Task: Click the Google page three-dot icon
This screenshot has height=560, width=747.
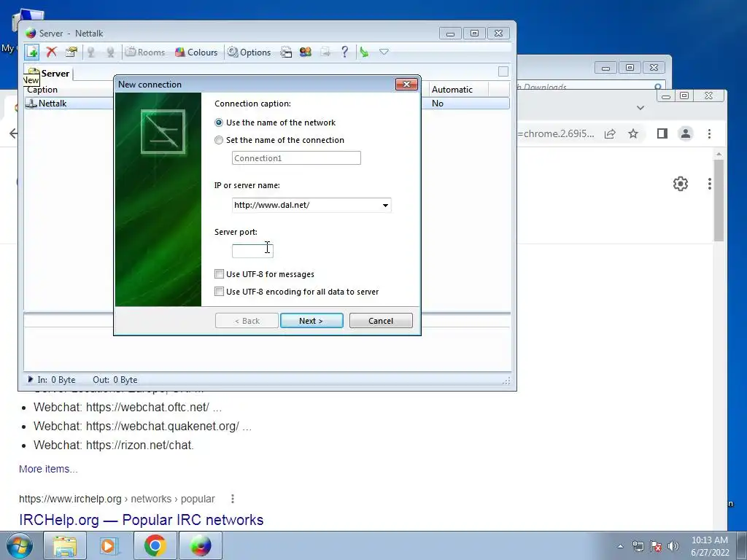Action: pos(709,184)
